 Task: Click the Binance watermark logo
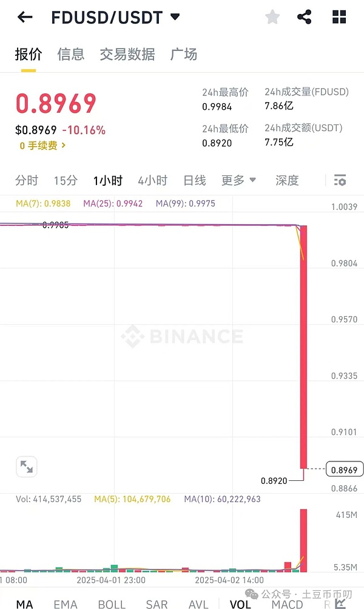point(182,336)
